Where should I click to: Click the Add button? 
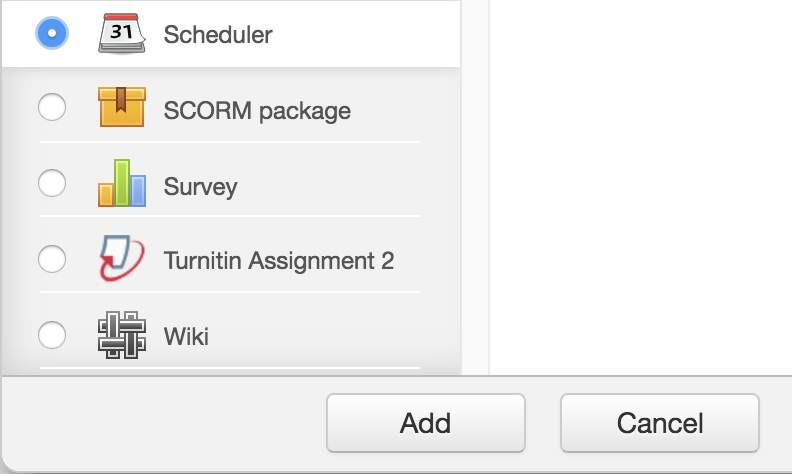point(426,423)
